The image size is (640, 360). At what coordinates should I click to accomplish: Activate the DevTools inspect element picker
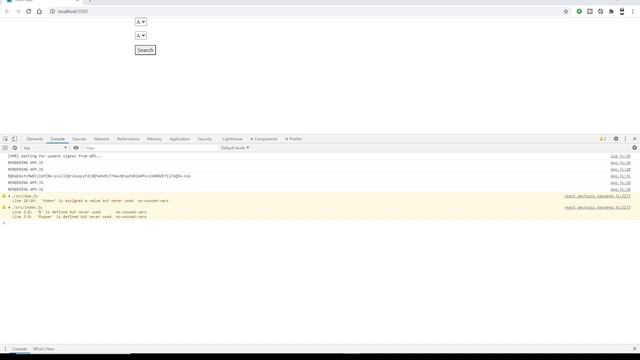[x=5, y=139]
